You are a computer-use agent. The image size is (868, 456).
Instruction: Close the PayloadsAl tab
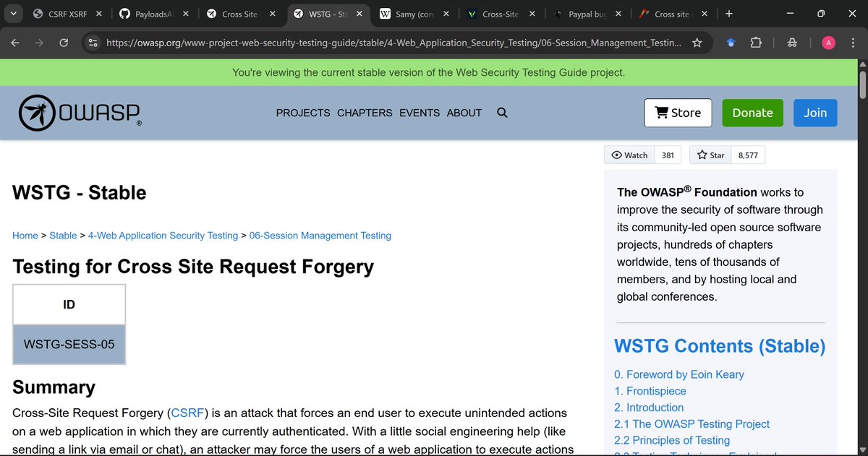click(185, 14)
